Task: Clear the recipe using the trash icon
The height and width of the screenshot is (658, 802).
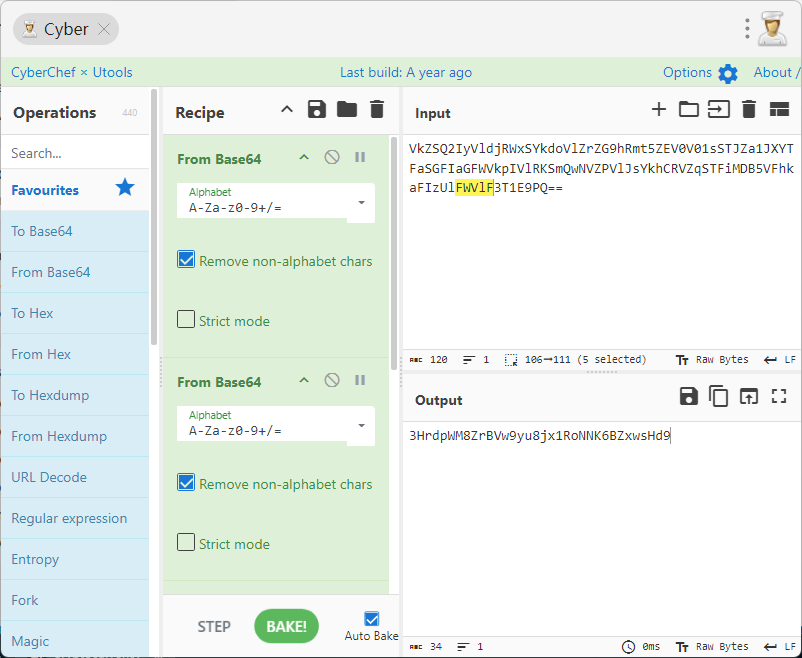Action: pyautogui.click(x=377, y=109)
